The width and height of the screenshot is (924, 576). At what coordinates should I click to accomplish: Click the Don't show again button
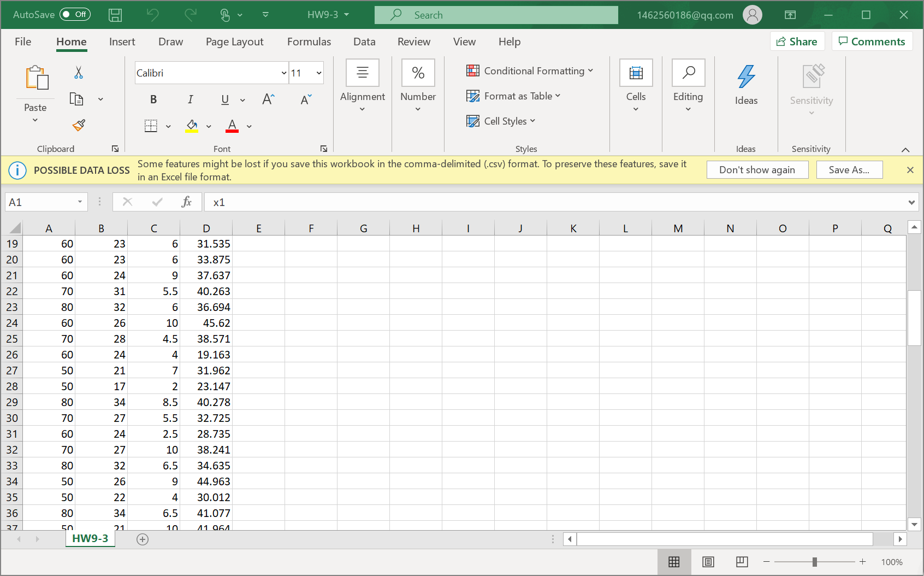[x=757, y=169]
